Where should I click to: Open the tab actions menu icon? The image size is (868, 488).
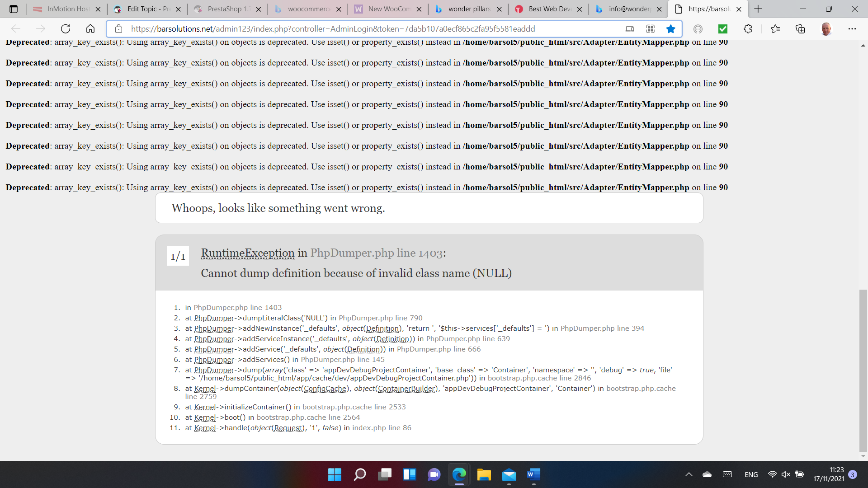[14, 9]
